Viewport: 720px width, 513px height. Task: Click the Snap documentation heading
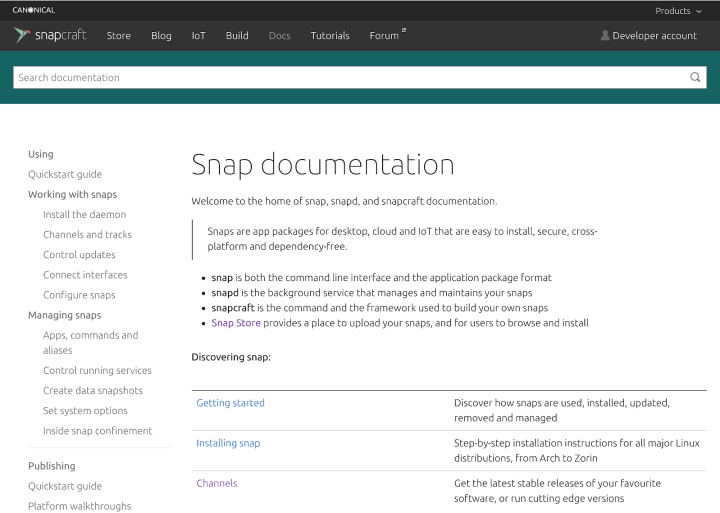[x=323, y=165]
